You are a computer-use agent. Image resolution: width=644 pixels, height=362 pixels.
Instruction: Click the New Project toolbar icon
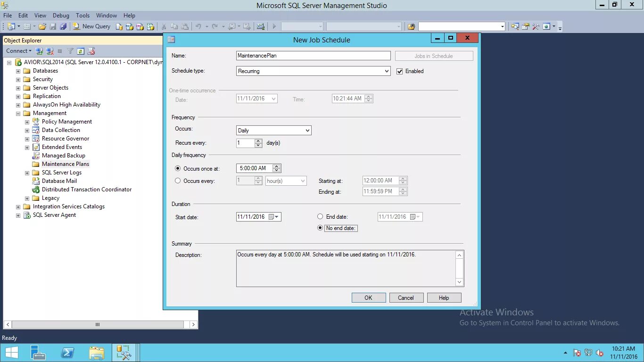(x=11, y=26)
